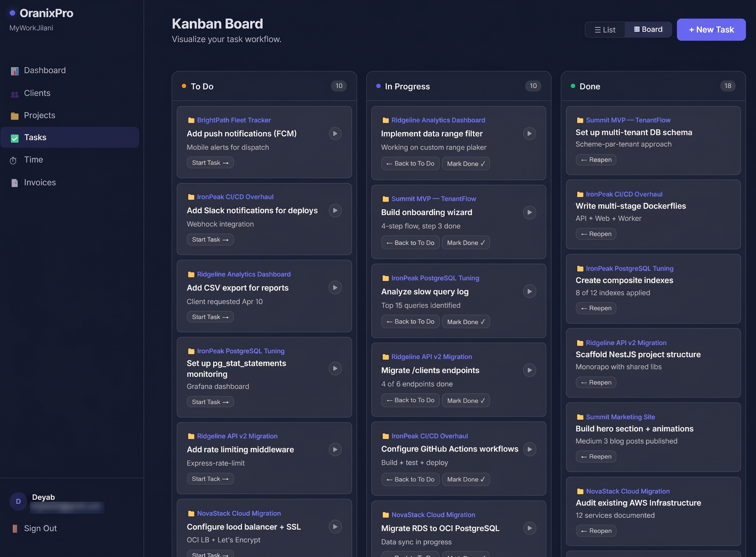Create a task with + New Task
This screenshot has width=756, height=557.
[711, 29]
